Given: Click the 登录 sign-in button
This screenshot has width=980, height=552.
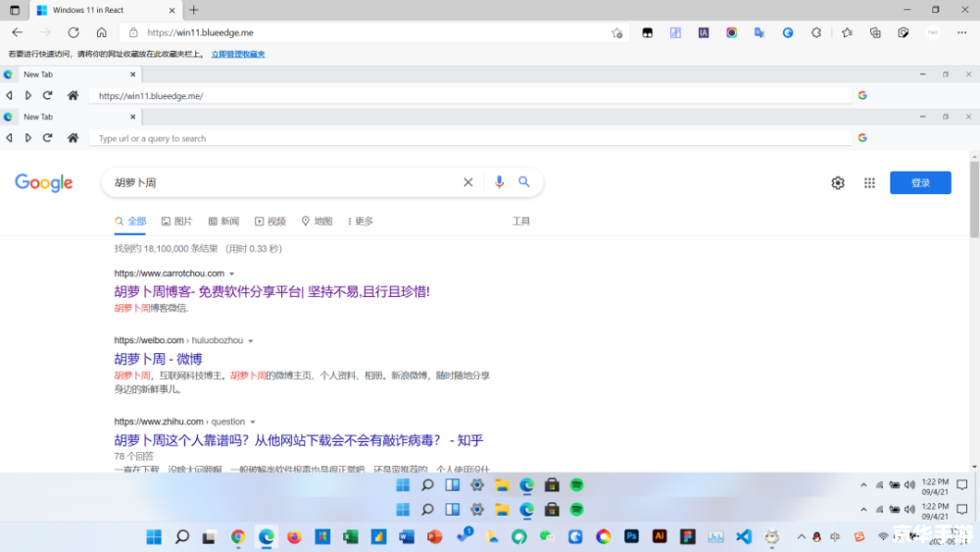Looking at the screenshot, I should click(x=920, y=182).
